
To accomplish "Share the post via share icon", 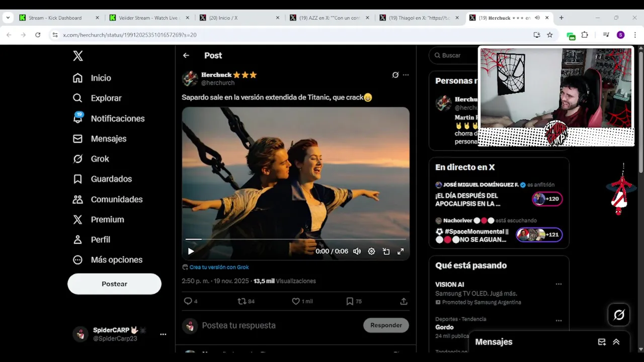I will (404, 301).
